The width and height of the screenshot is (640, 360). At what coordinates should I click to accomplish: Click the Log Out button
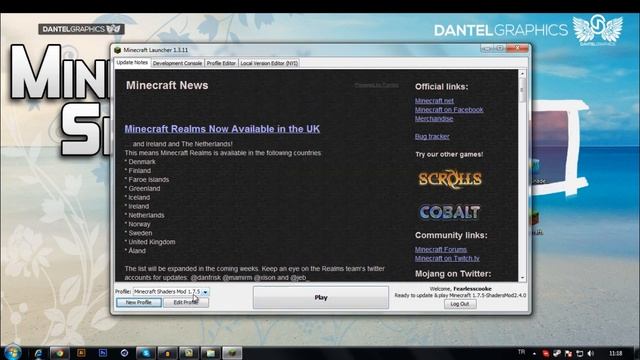click(460, 304)
